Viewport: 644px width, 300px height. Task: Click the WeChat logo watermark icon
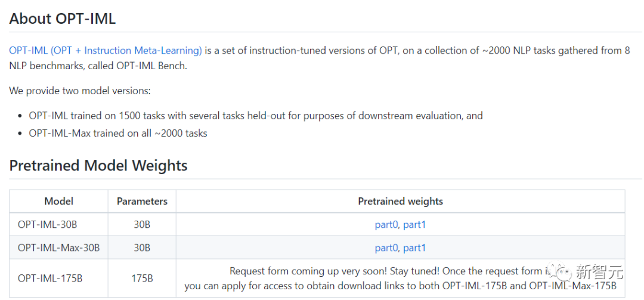pos(561,273)
